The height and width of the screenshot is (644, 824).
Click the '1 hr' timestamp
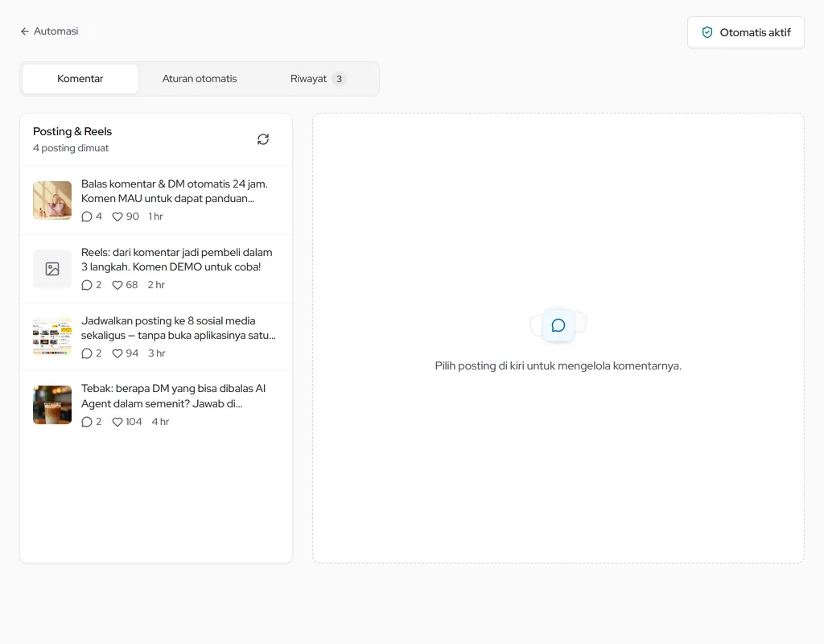tap(155, 217)
